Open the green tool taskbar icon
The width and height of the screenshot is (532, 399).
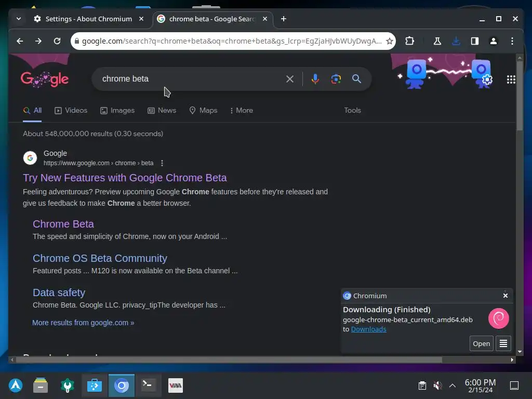click(67, 385)
